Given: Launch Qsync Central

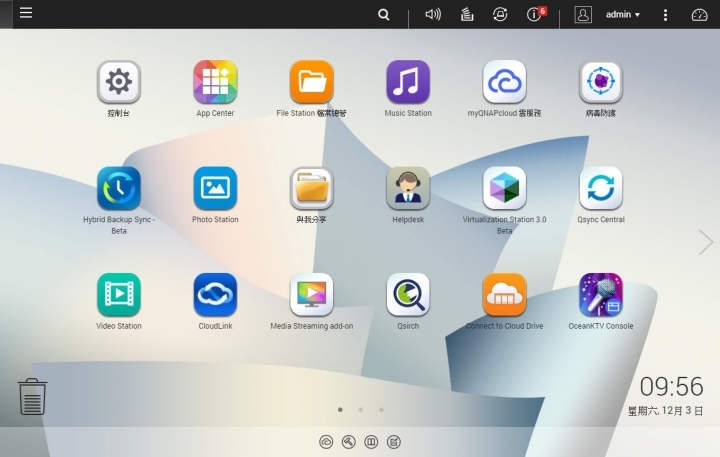Looking at the screenshot, I should click(601, 188).
